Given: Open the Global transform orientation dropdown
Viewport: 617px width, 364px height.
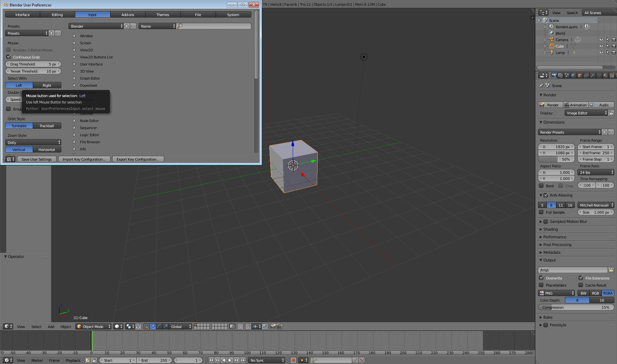Looking at the screenshot, I should (181, 326).
